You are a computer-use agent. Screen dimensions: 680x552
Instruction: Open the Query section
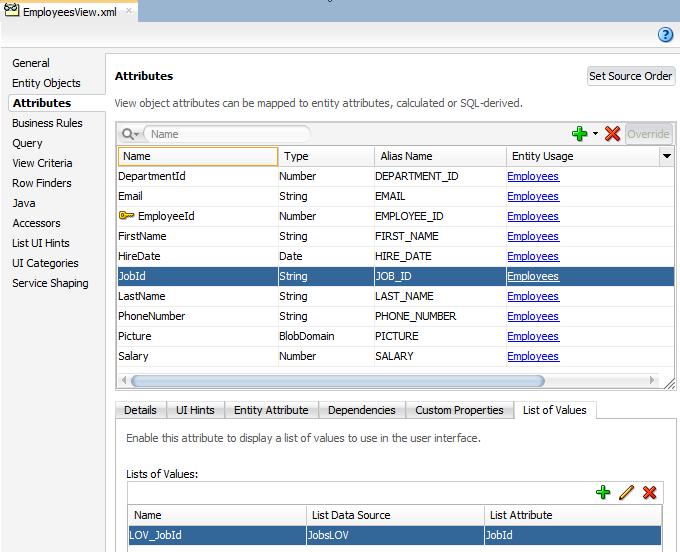[27, 143]
